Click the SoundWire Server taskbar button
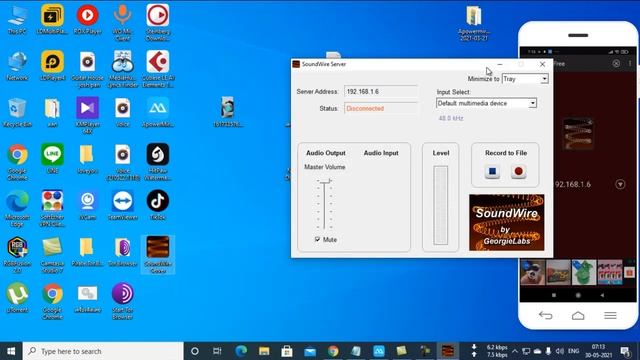This screenshot has height=360, width=640. click(448, 351)
